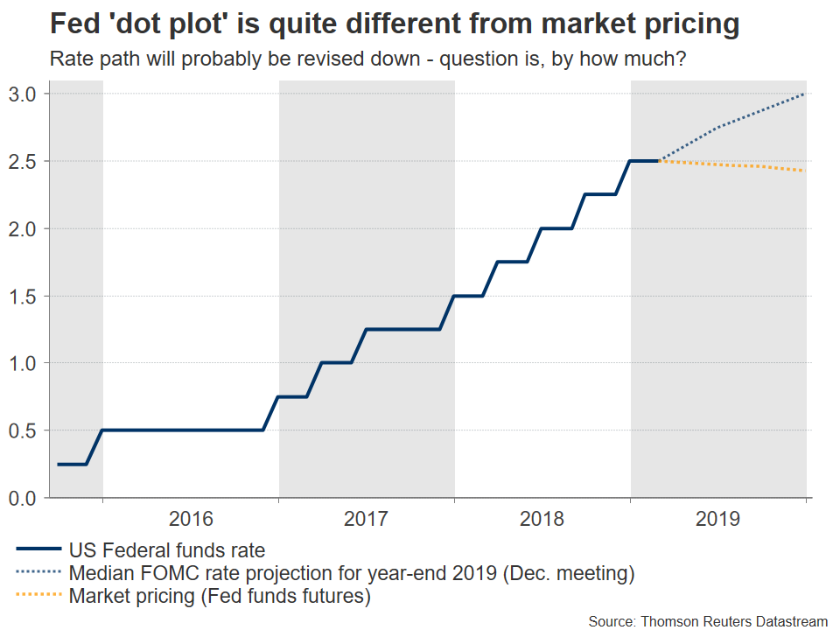The width and height of the screenshot is (840, 630).
Task: Click the dotted blue FOMC projection legend swatch
Action: coord(38,574)
